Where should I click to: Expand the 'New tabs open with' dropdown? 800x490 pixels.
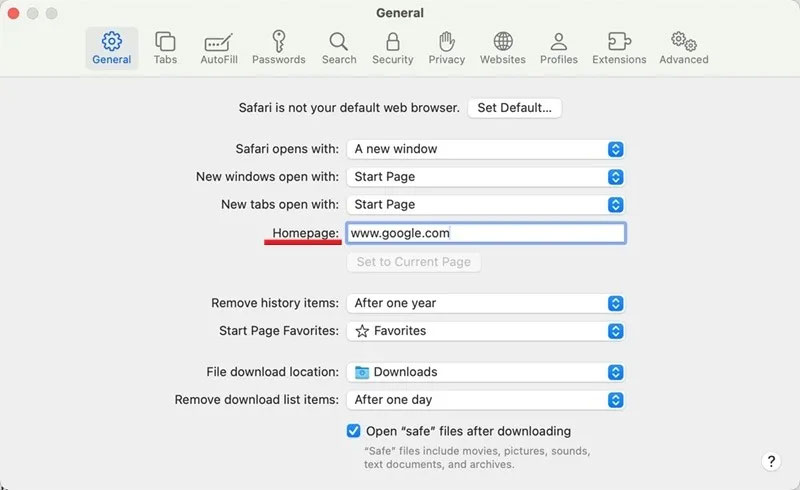486,205
